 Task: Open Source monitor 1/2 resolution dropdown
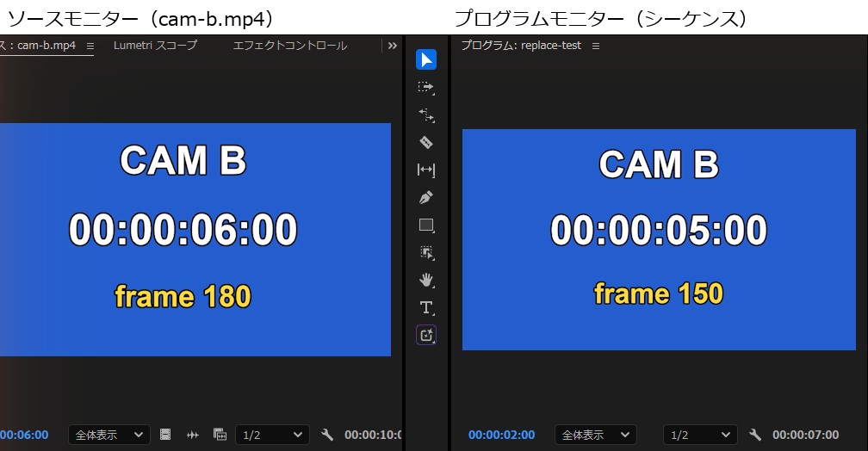tap(272, 435)
